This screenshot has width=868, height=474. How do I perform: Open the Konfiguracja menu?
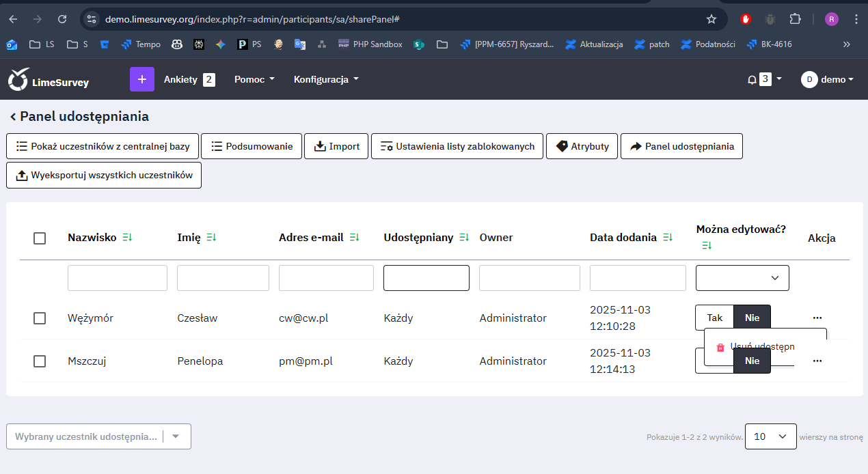click(326, 79)
